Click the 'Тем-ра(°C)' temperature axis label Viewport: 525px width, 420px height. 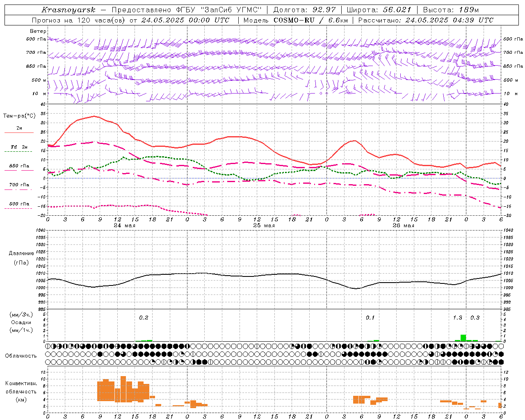click(19, 116)
